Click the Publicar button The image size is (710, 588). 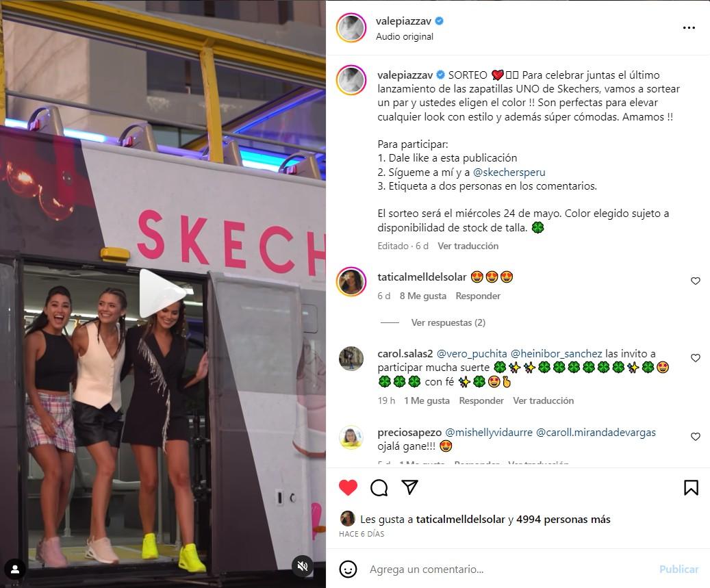pyautogui.click(x=679, y=569)
